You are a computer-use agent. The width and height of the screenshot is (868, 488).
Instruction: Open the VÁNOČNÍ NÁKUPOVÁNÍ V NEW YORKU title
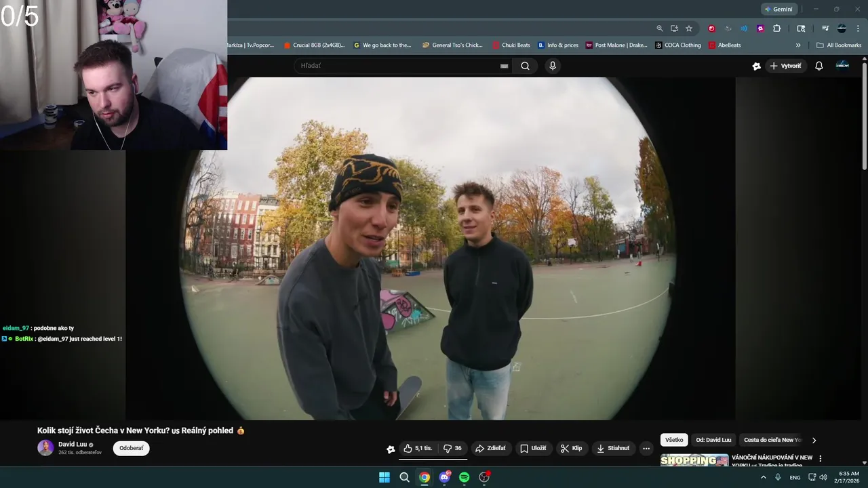pyautogui.click(x=772, y=461)
